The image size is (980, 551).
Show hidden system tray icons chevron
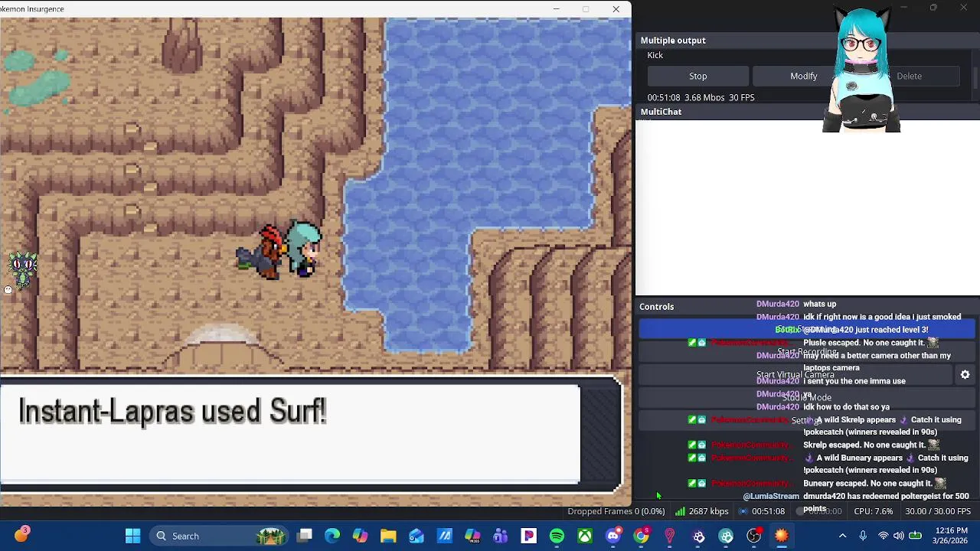click(842, 536)
